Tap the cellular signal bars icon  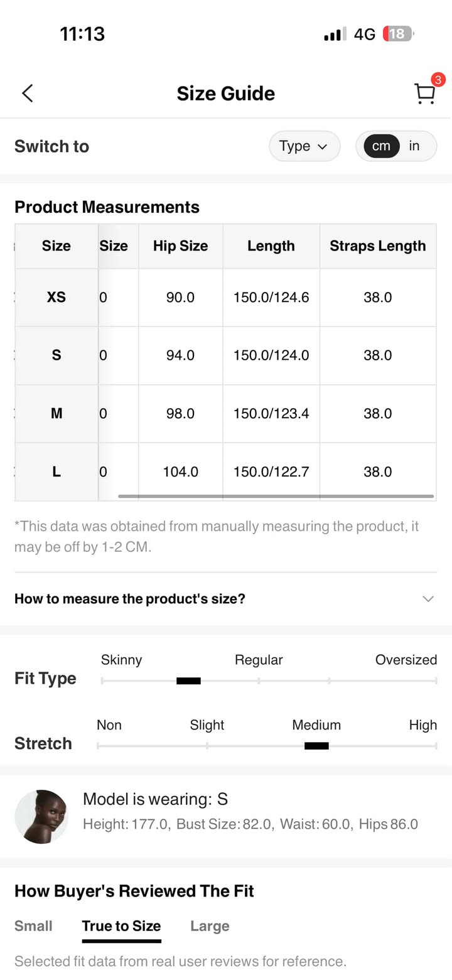(335, 34)
